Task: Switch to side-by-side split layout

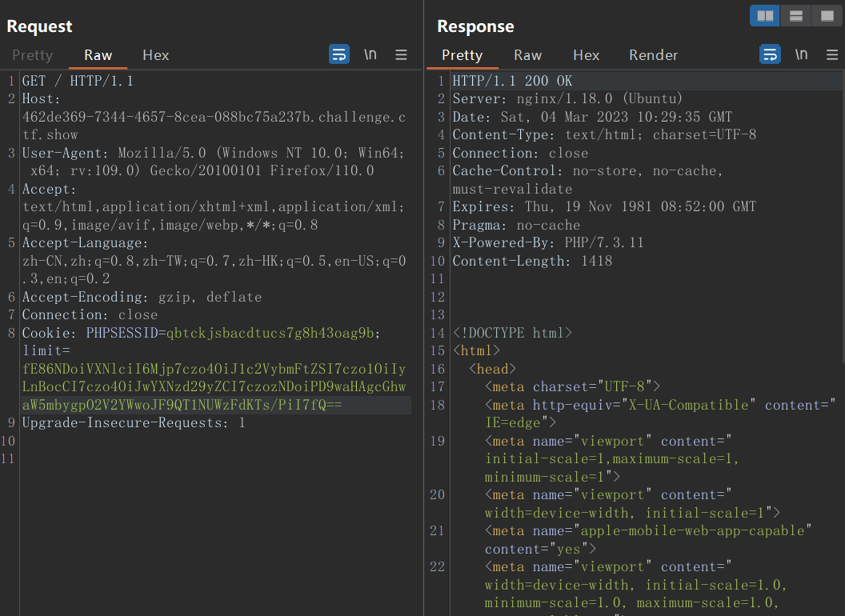Action: (765, 16)
